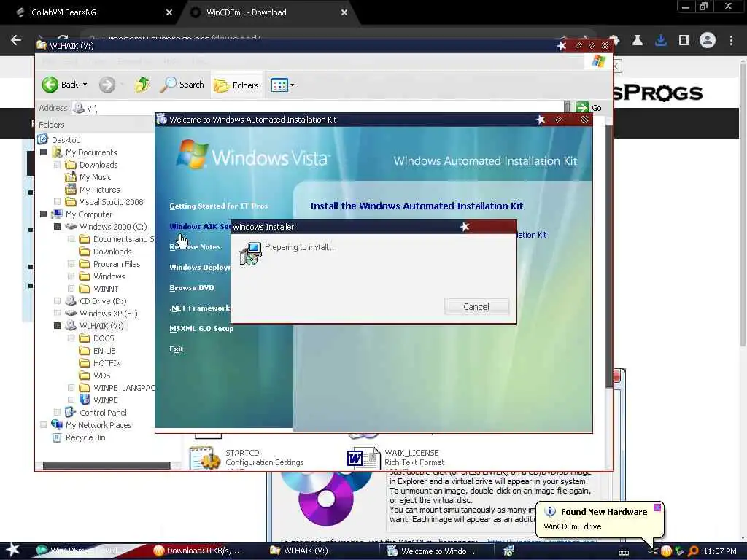The width and height of the screenshot is (747, 560).
Task: Select the Downloads folder under drive C
Action: pos(112,252)
